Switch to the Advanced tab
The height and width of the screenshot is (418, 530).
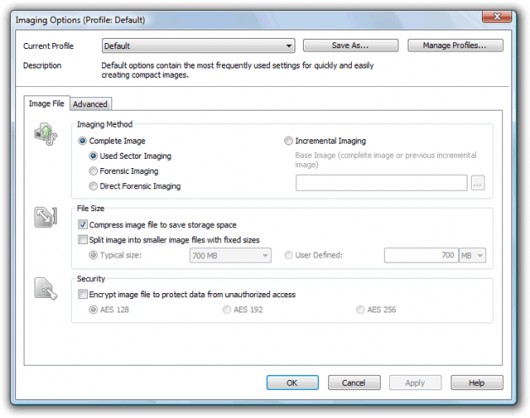click(90, 104)
